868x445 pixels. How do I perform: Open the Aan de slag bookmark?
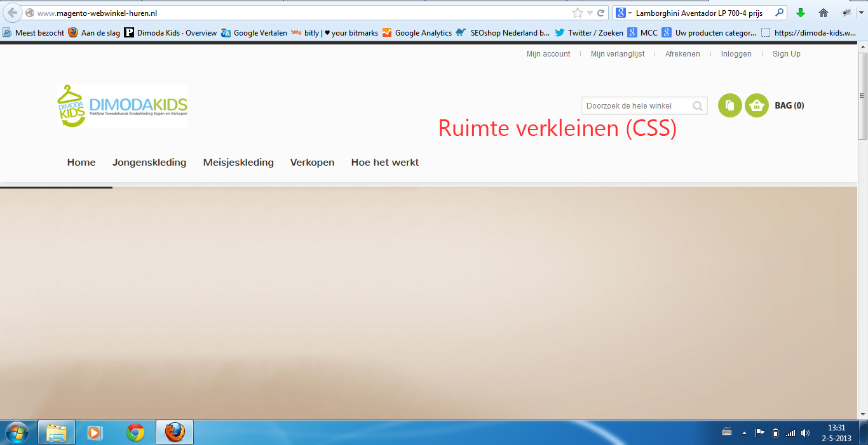click(94, 32)
